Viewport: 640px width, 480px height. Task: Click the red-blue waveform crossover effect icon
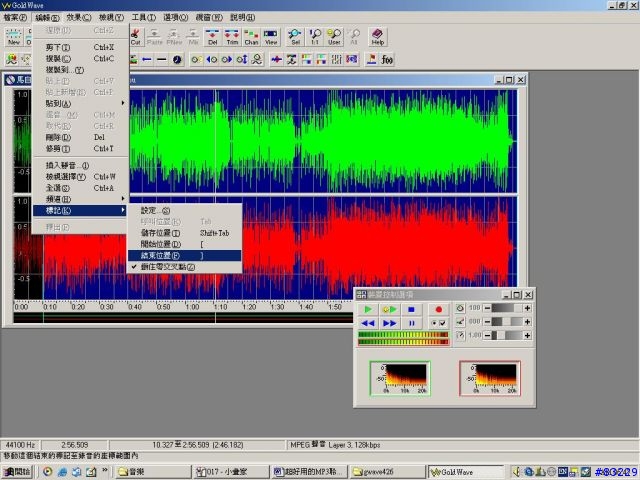(276, 60)
